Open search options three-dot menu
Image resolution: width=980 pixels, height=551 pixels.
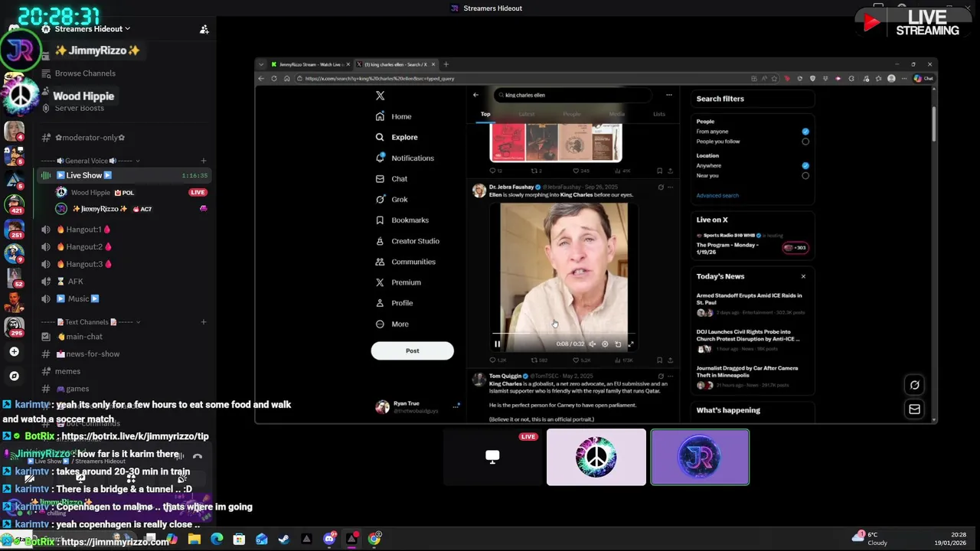click(668, 96)
